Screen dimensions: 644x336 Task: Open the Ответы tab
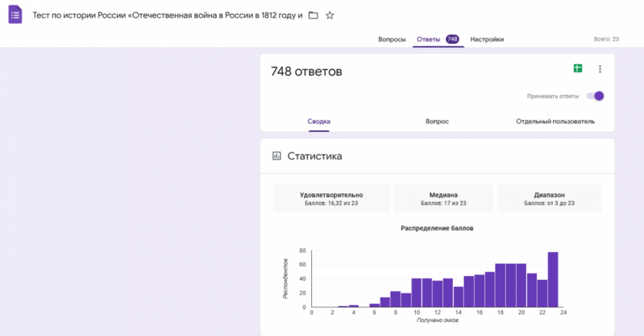click(428, 39)
